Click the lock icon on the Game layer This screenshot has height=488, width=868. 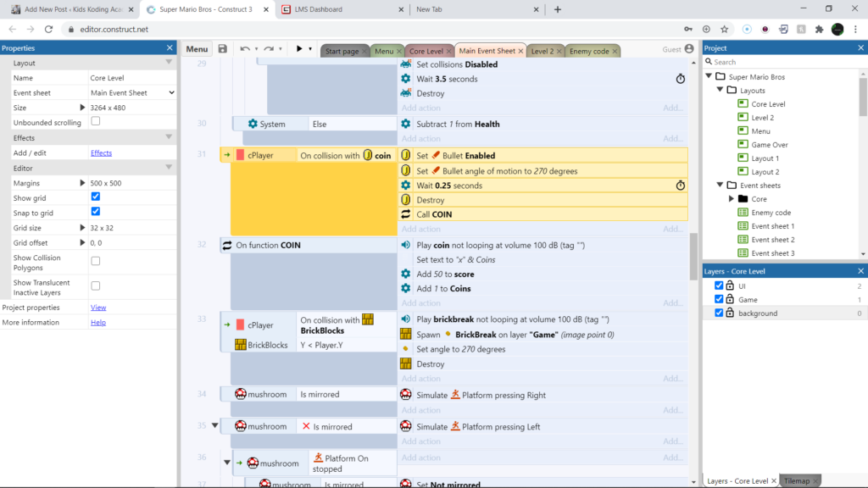(x=730, y=299)
